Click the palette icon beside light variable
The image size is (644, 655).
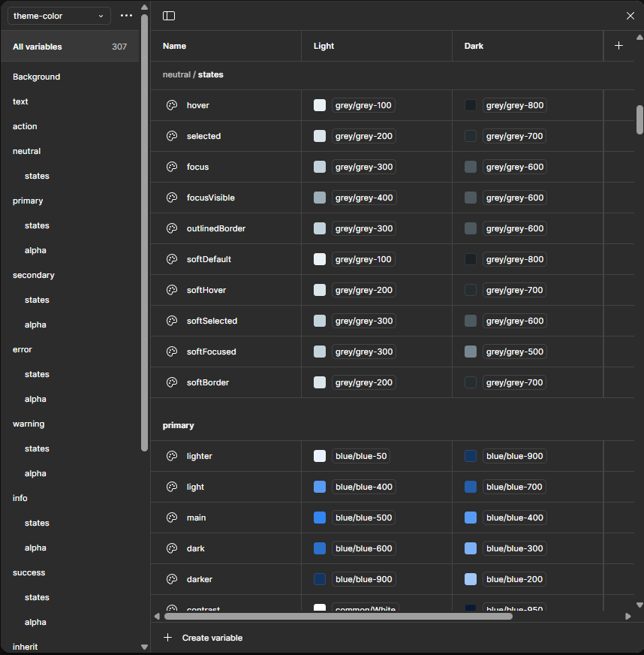coord(172,487)
